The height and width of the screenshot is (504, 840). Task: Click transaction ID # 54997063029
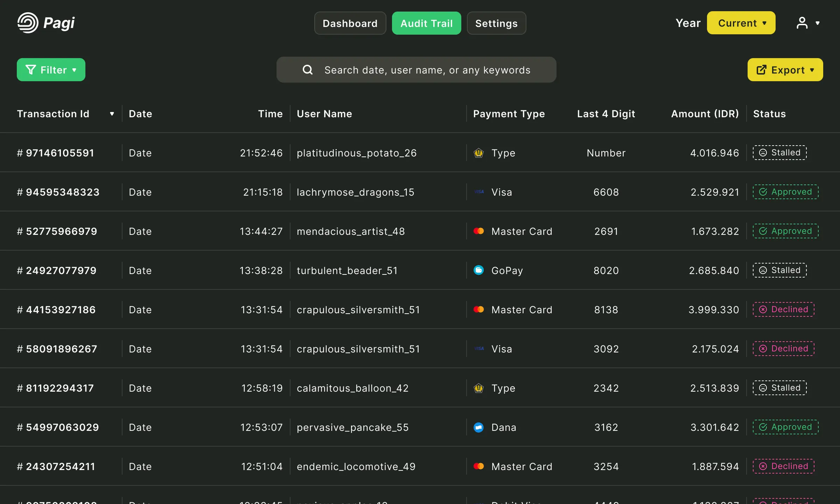point(58,427)
